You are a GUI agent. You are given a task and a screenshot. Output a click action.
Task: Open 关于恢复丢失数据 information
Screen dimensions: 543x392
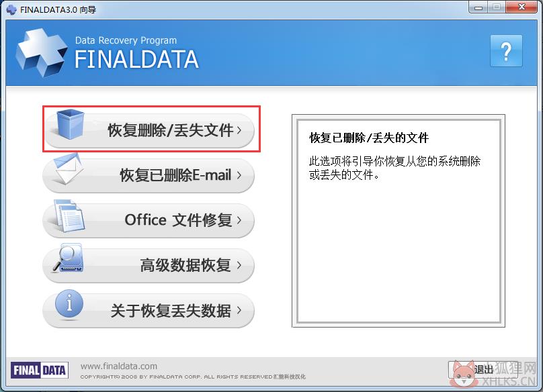[x=149, y=310]
